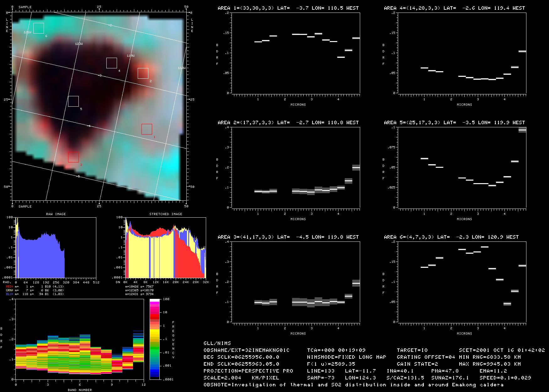549x392 pixels.
Task: Click the red Area 3 box marker
Action: pyautogui.click(x=73, y=157)
